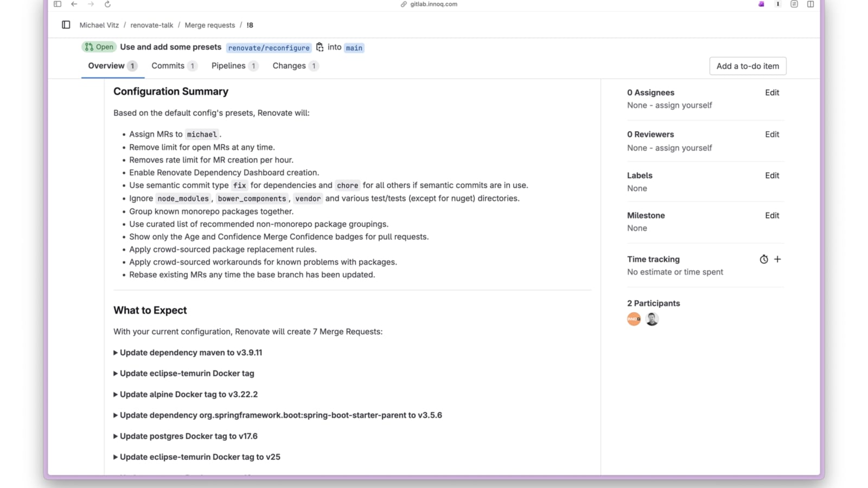
Task: Open the renovate-talk breadcrumb link
Action: coord(152,25)
